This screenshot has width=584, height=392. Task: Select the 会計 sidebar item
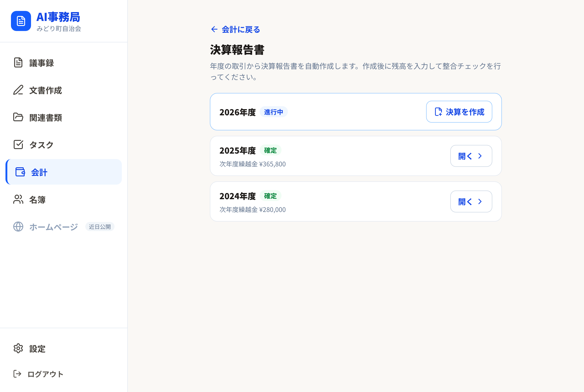pyautogui.click(x=64, y=172)
